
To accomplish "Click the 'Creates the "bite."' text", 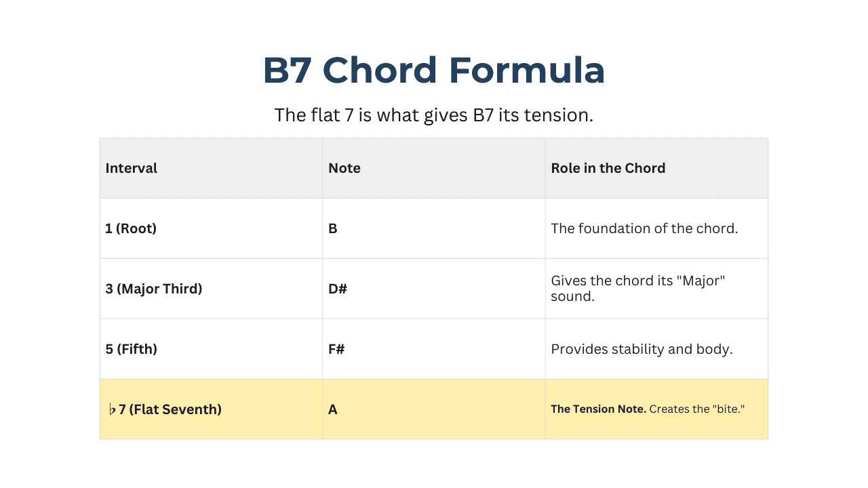I will click(697, 409).
